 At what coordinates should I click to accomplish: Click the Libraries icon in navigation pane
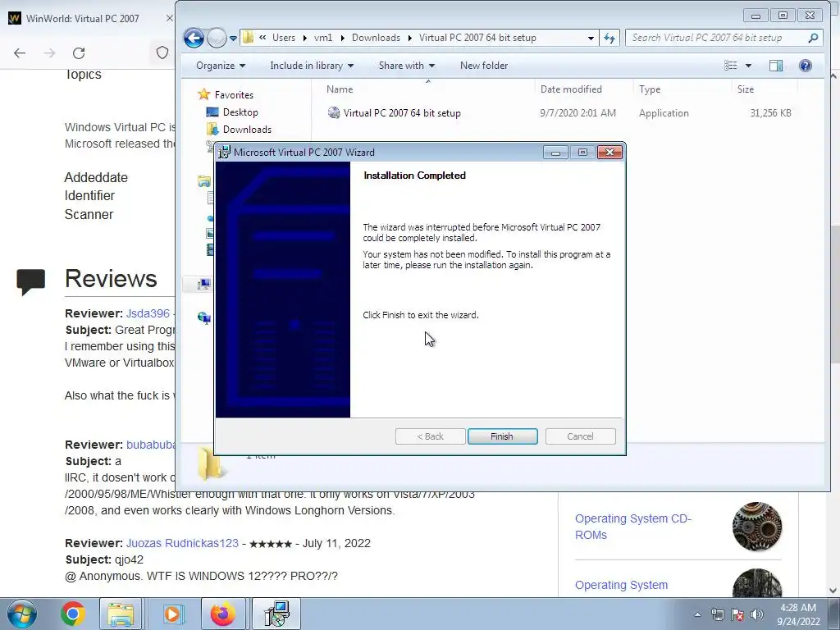tap(204, 181)
